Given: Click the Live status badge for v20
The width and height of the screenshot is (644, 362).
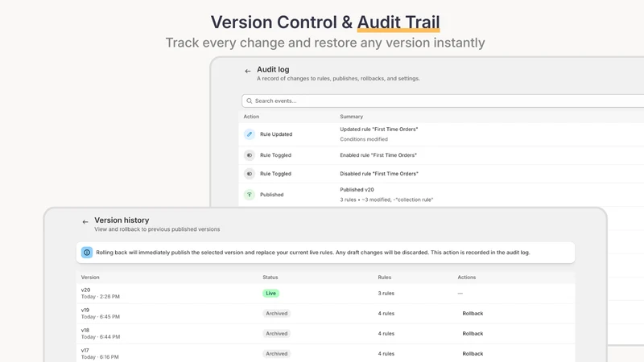Looking at the screenshot, I should point(270,293).
